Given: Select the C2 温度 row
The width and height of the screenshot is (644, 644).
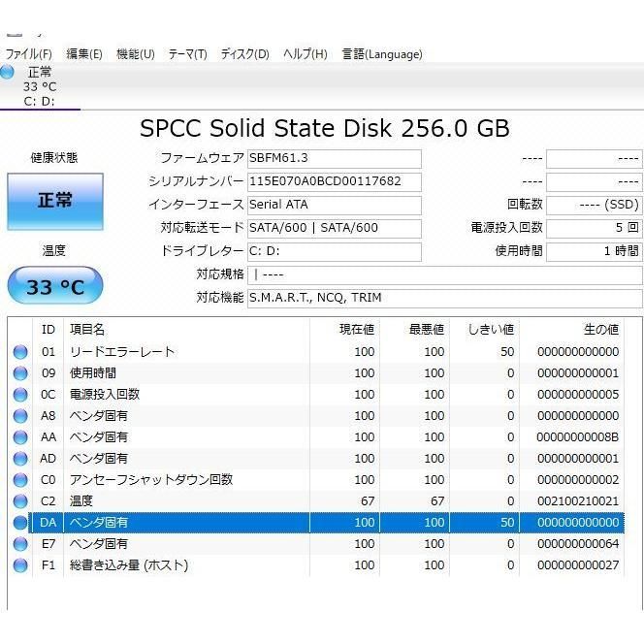Looking at the screenshot, I should [316, 501].
